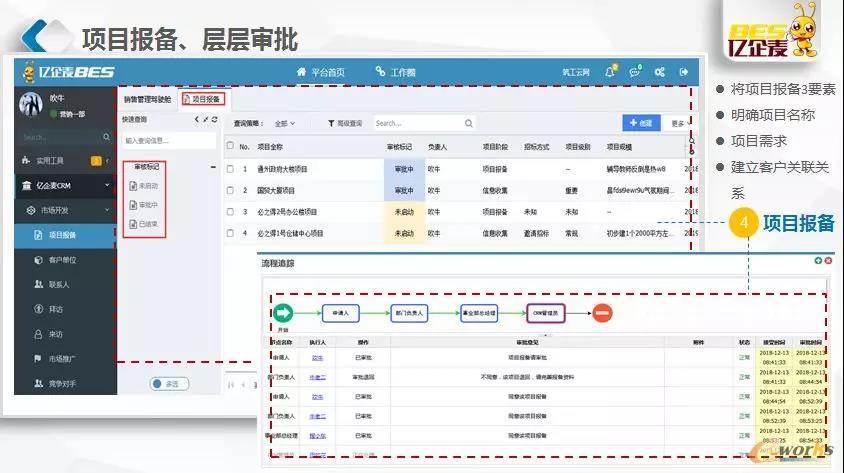Check the row 1 通州政府大楼项目 checkbox
This screenshot has height=473, width=844.
[x=230, y=169]
